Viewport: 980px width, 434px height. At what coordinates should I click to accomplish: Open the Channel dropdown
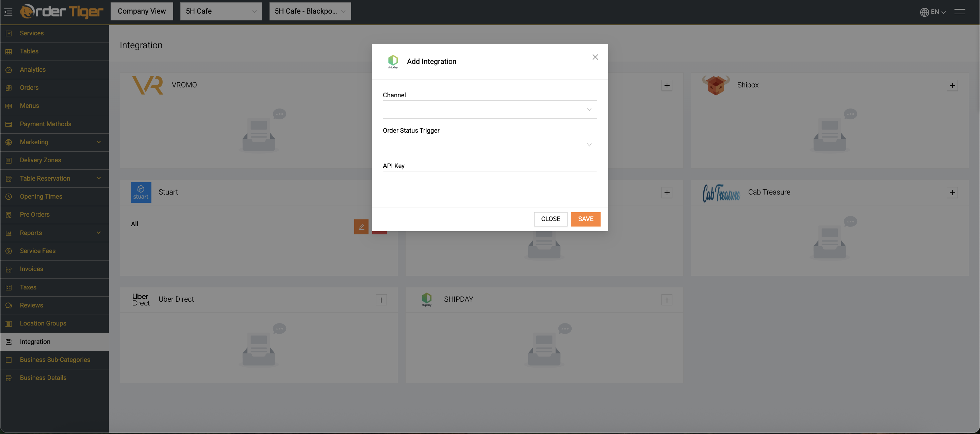point(489,110)
